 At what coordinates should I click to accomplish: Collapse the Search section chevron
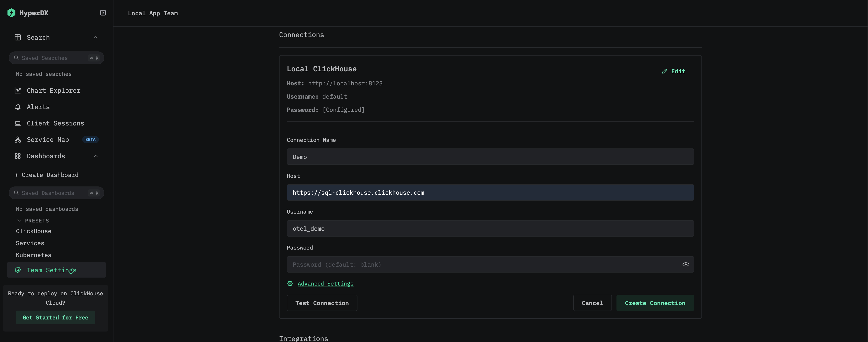pyautogui.click(x=96, y=37)
